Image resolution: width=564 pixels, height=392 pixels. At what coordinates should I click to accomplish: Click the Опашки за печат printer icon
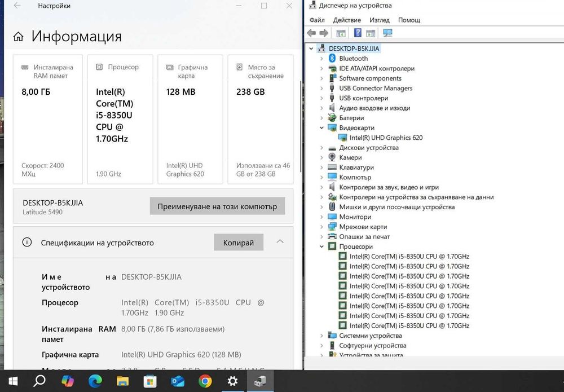[x=332, y=236]
